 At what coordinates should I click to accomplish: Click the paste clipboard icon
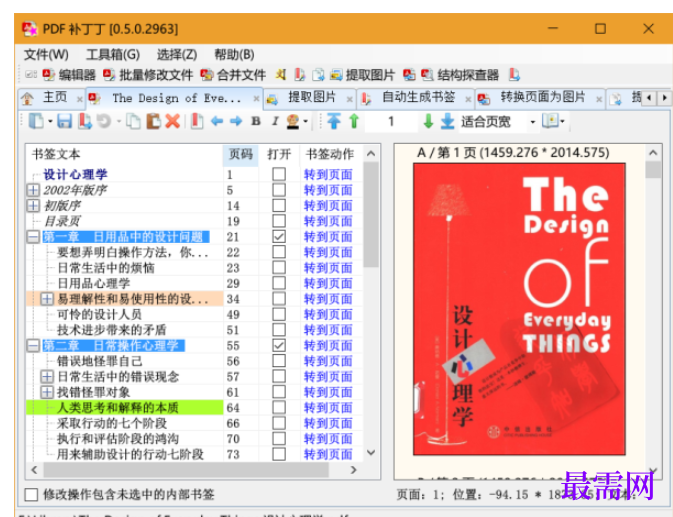[x=153, y=121]
